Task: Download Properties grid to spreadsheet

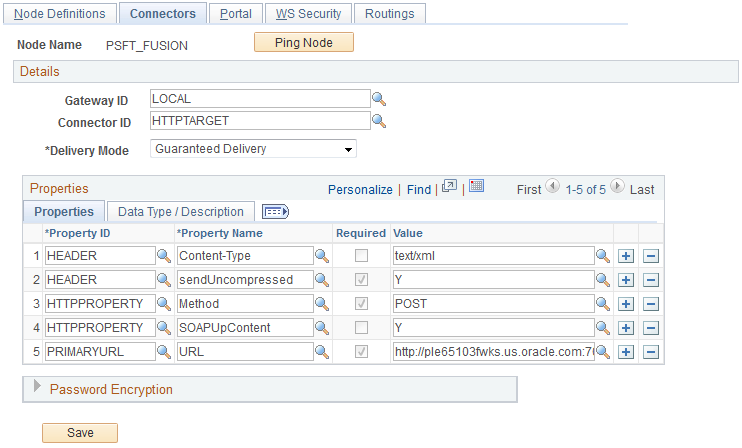Action: 477,186
